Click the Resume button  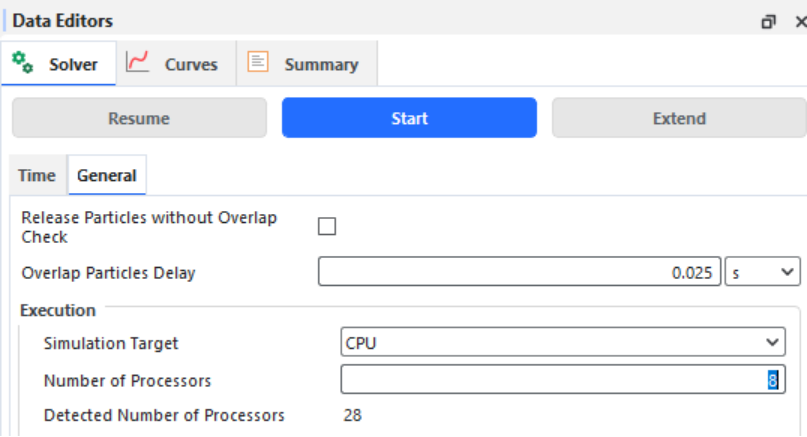pos(139,118)
